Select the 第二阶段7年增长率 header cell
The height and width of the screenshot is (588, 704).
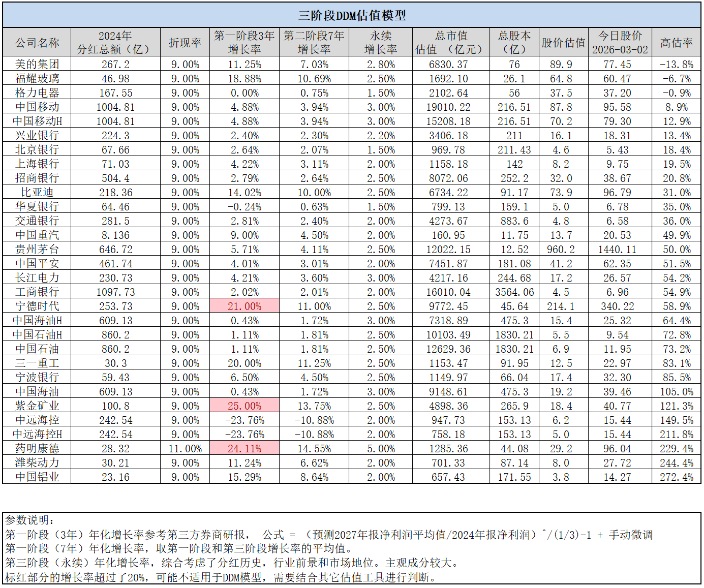point(314,42)
